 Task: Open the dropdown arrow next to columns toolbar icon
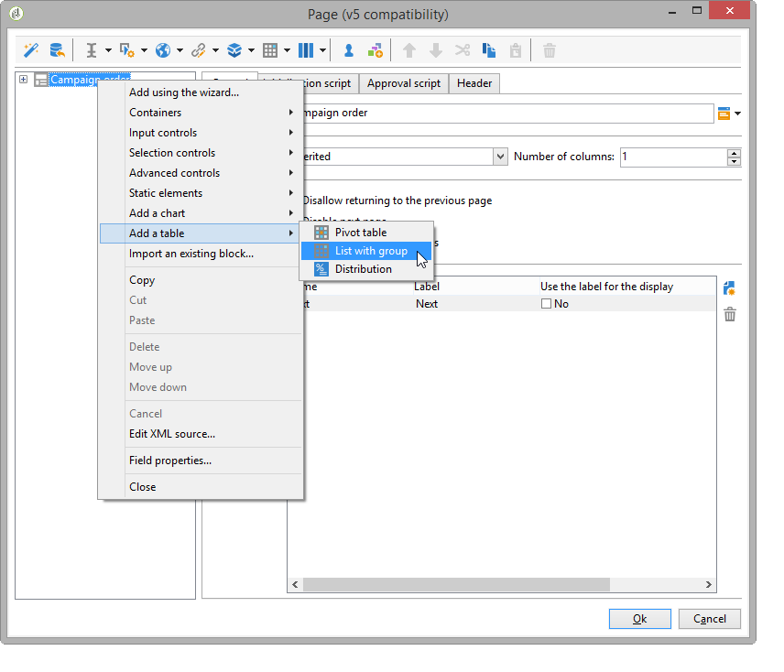tap(323, 50)
